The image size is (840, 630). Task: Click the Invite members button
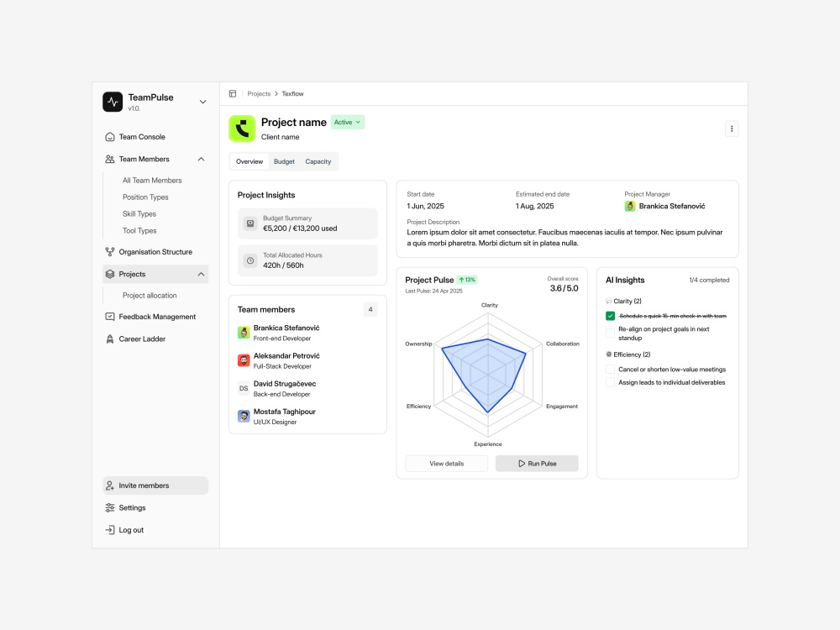click(x=155, y=486)
